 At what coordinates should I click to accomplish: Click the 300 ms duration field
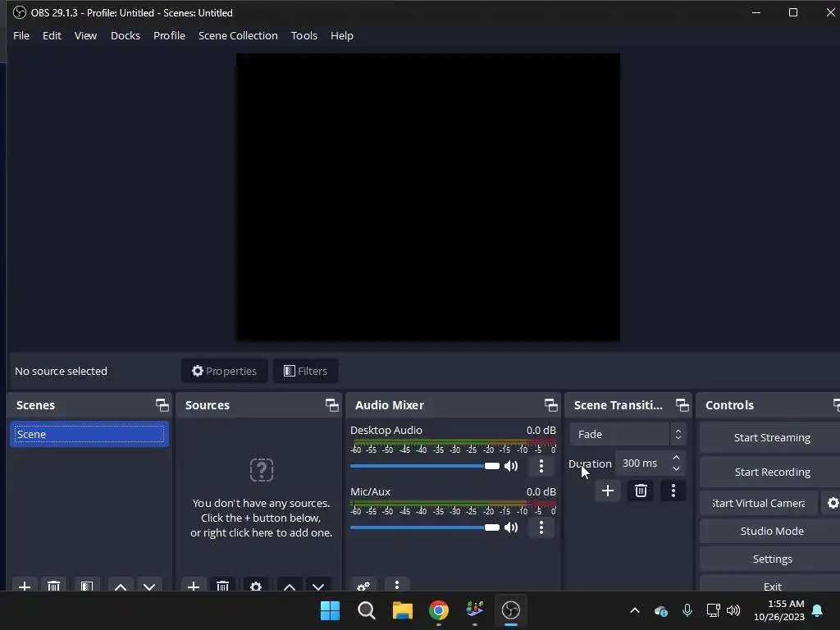pyautogui.click(x=643, y=463)
